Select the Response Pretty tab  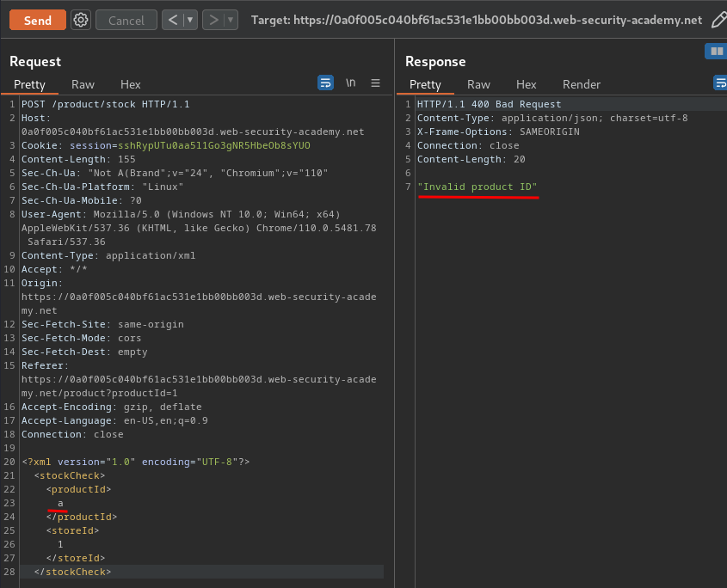[425, 84]
